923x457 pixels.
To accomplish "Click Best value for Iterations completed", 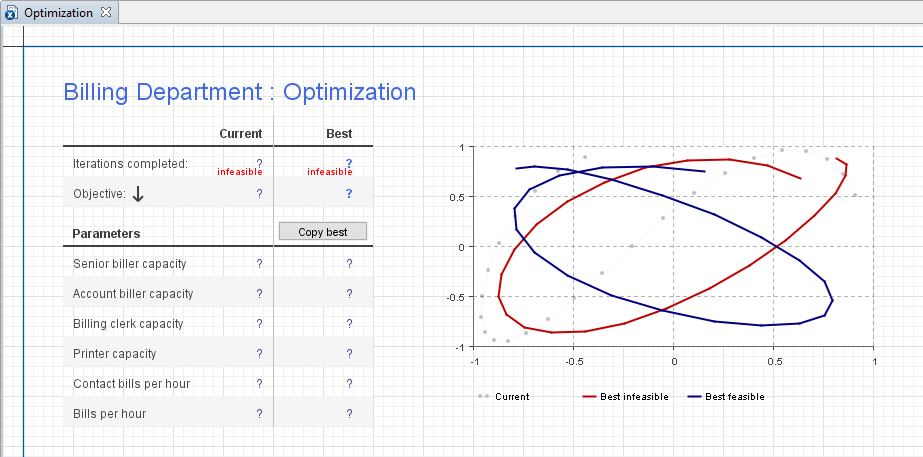I will pos(349,163).
